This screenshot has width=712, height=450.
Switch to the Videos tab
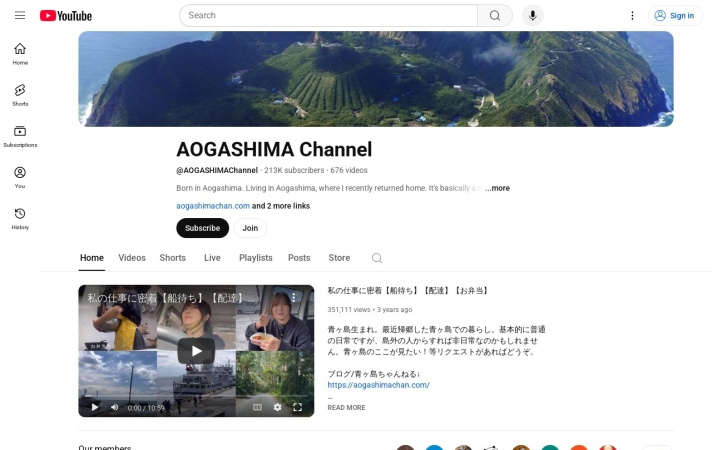pyautogui.click(x=132, y=258)
